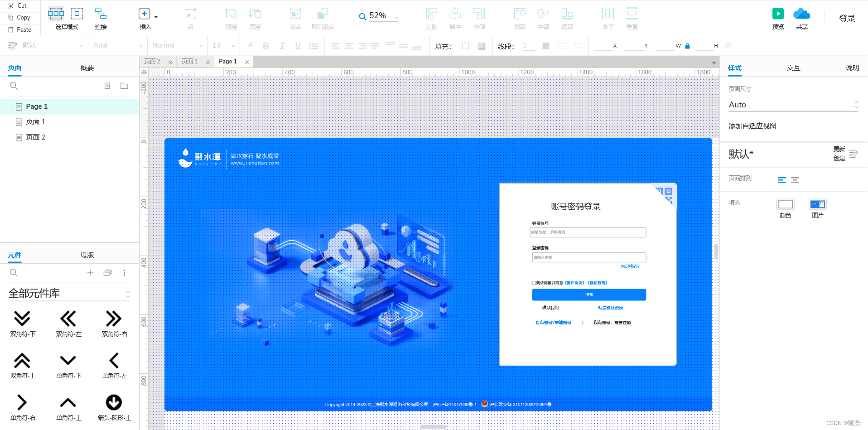Click the 左侧 align left icon
Image resolution: width=868 pixels, height=430 pixels.
tap(431, 14)
